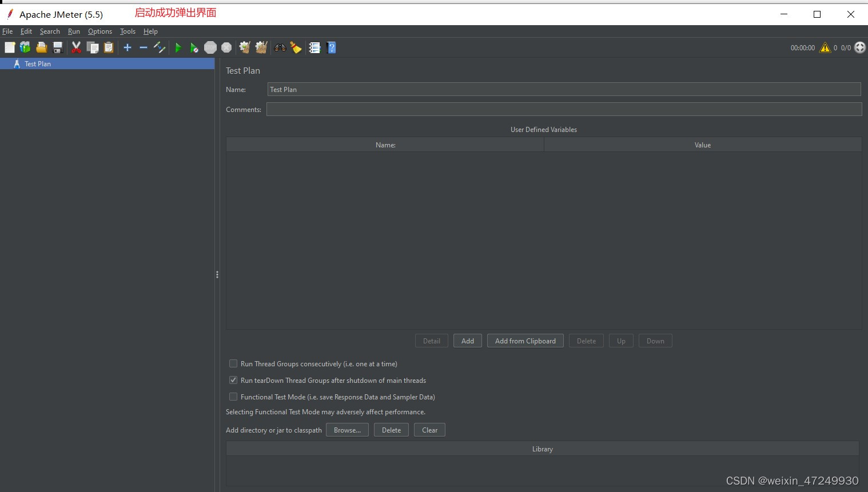Click the Detail button
The image size is (868, 492).
click(x=432, y=341)
